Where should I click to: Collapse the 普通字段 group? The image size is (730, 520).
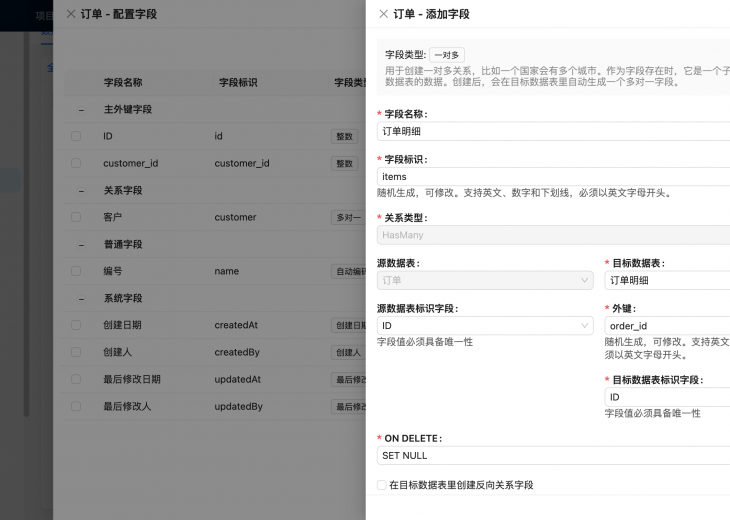pyautogui.click(x=81, y=244)
